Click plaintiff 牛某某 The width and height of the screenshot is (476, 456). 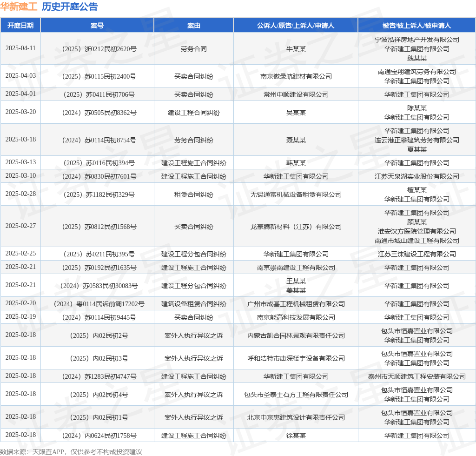(x=296, y=49)
